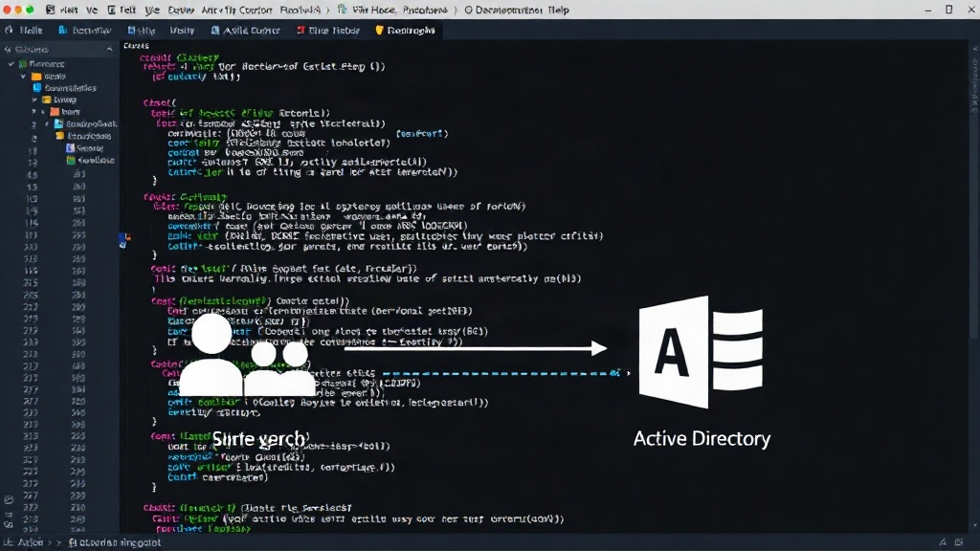The height and width of the screenshot is (551, 980).
Task: Click the double-chevron icon in the sidebar header
Action: point(8,50)
